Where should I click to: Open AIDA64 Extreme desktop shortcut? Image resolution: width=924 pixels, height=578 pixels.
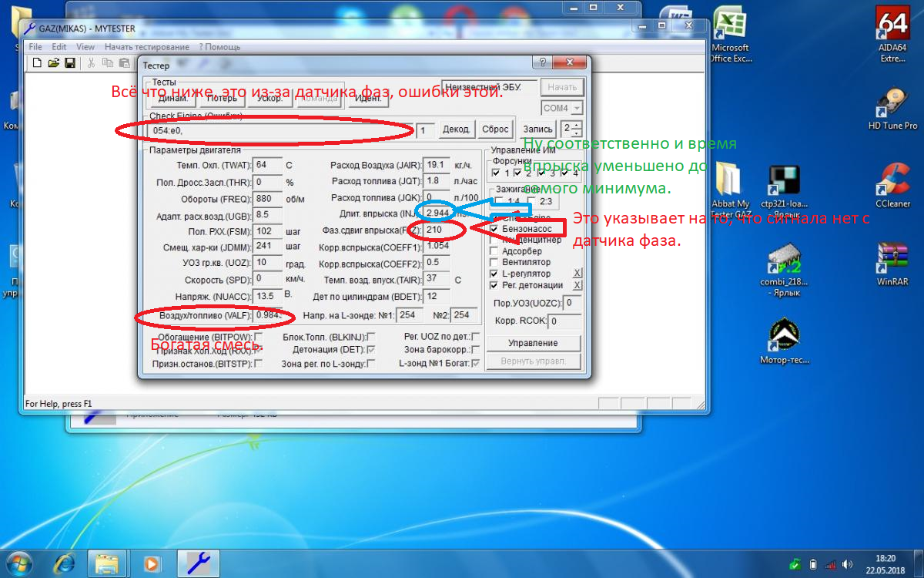[892, 35]
